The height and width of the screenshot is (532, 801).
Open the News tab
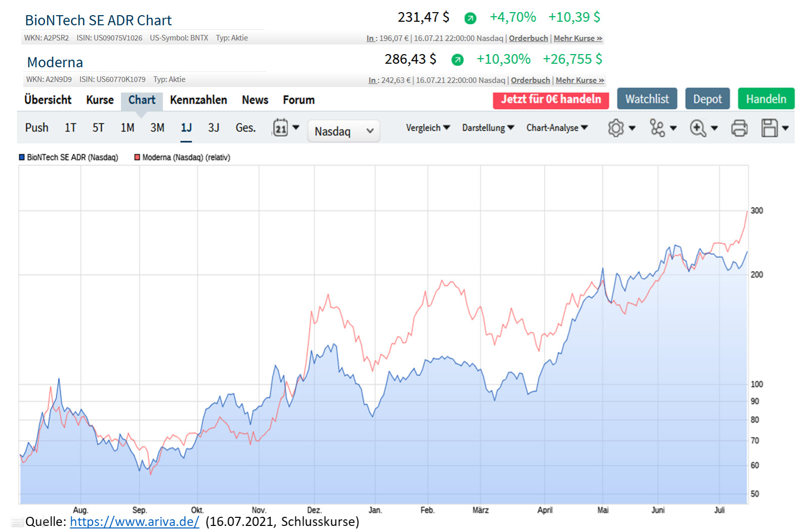coord(255,100)
